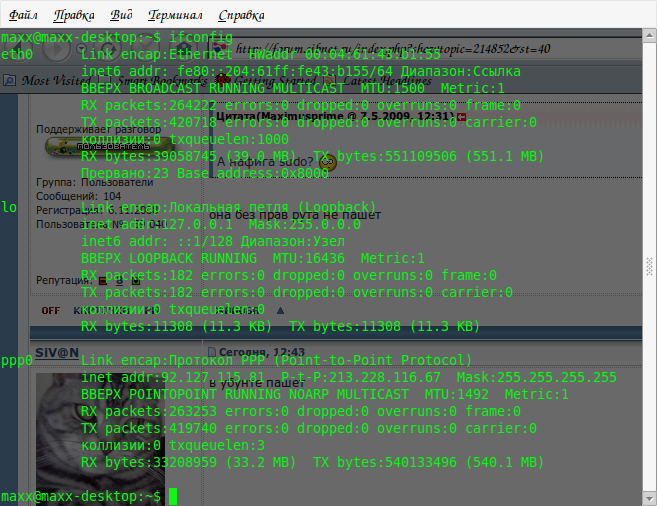The image size is (657, 506).
Task: Click 'txqueuelen:3' text
Action: point(217,445)
